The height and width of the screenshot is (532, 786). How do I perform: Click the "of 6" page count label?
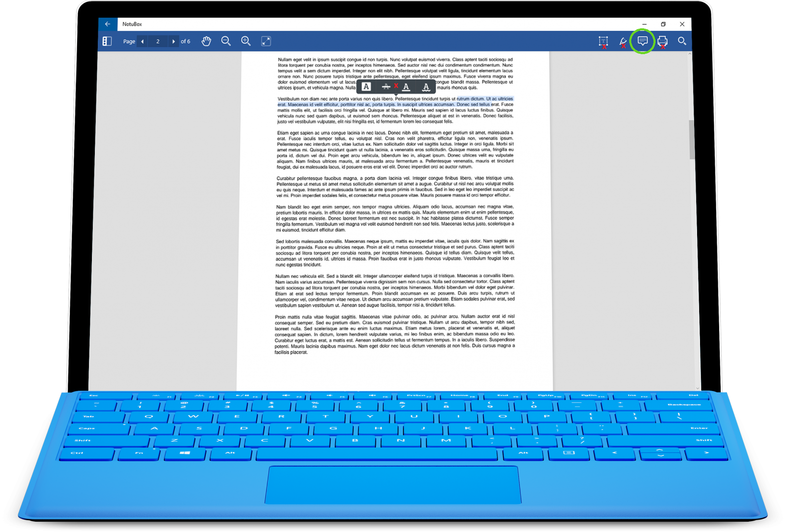click(185, 41)
